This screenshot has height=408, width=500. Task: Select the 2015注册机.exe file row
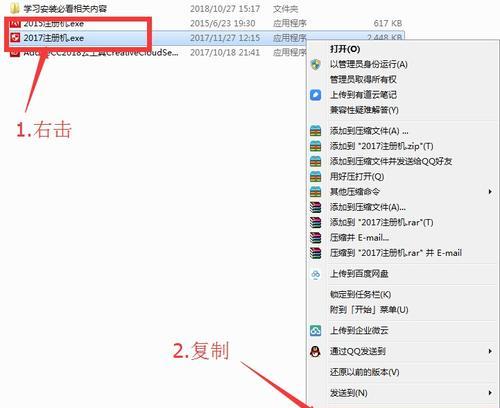[x=207, y=23]
